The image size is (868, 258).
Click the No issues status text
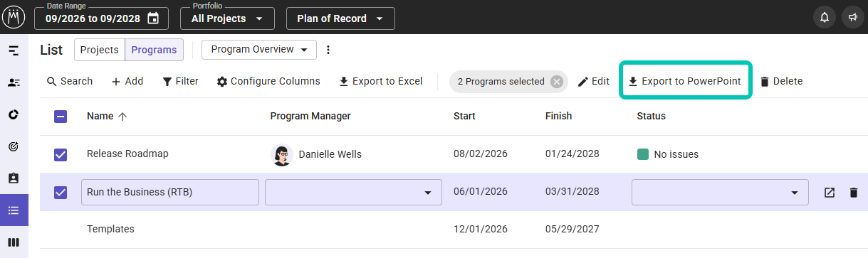(x=676, y=154)
